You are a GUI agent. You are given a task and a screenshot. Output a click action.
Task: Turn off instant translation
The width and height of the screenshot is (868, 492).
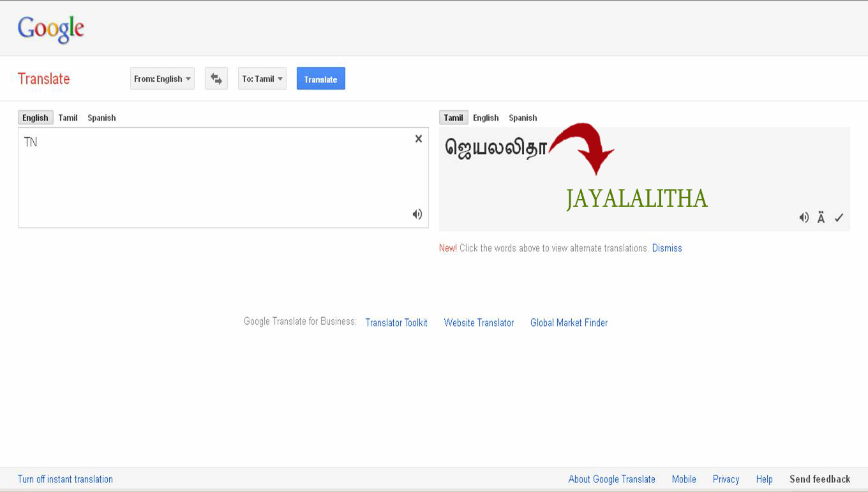(65, 479)
